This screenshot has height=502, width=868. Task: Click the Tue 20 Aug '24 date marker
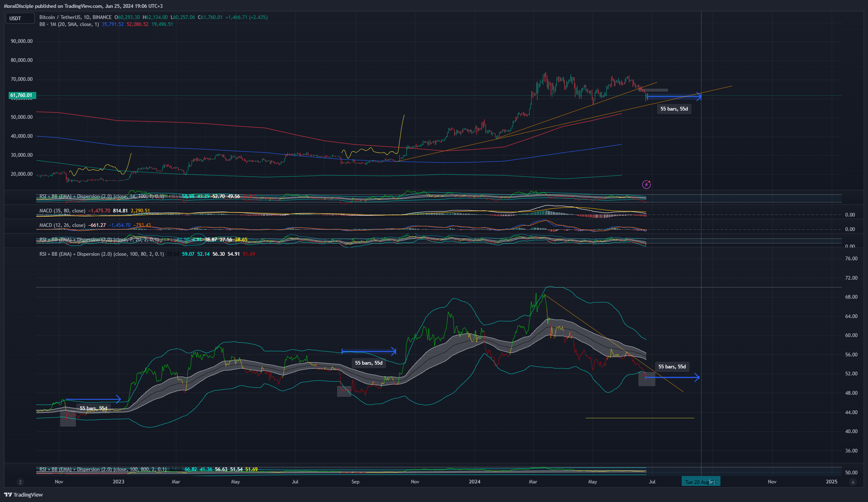point(701,482)
